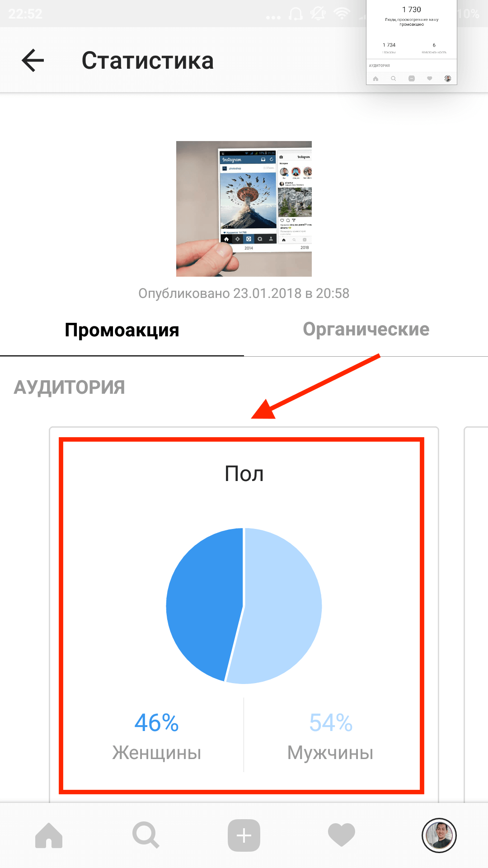Open the promoted post thumbnail image

(x=244, y=209)
